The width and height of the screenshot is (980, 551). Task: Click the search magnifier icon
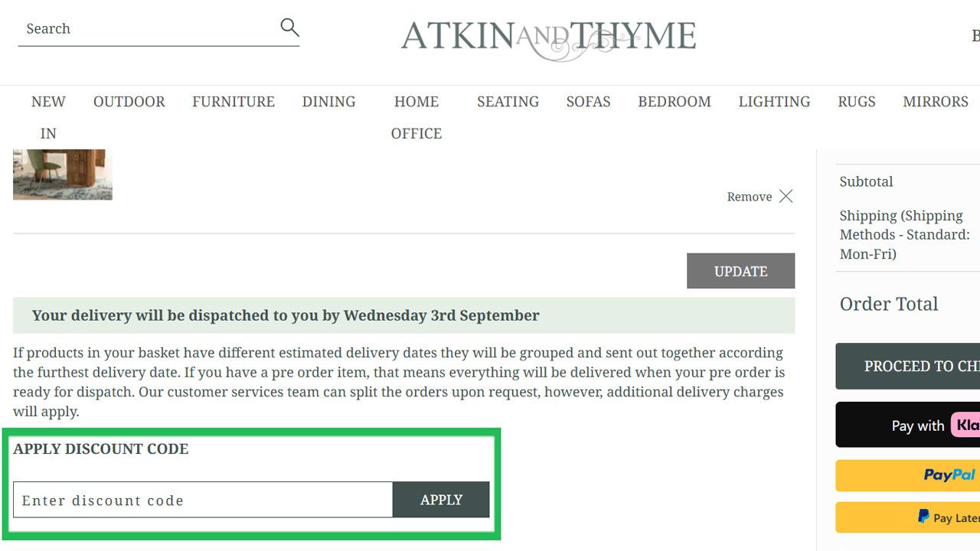(289, 28)
